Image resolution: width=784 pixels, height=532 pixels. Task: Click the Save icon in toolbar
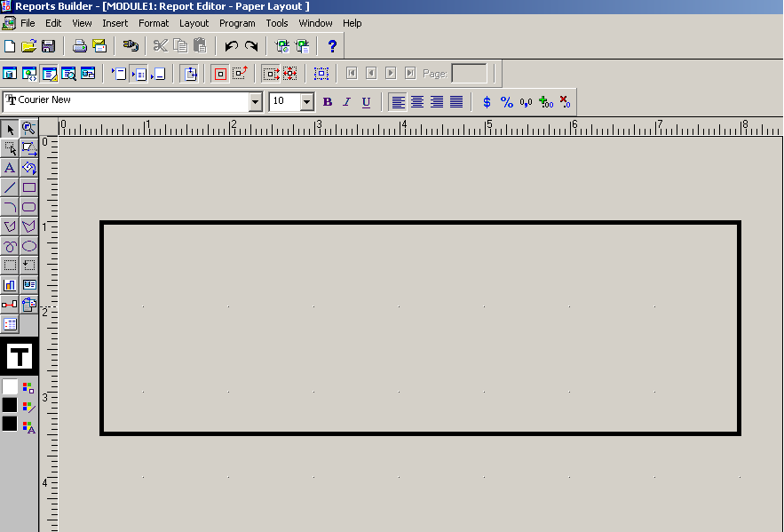(48, 46)
